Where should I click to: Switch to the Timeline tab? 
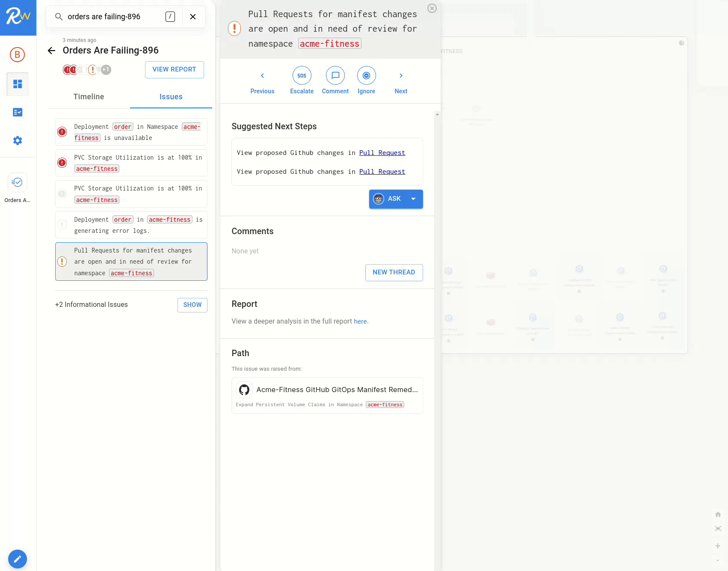click(89, 97)
